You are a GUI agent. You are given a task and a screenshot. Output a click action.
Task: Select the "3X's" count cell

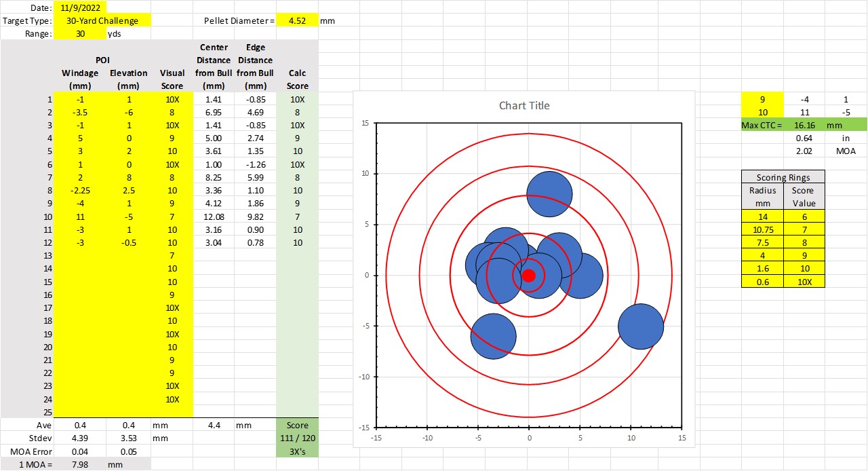(297, 451)
